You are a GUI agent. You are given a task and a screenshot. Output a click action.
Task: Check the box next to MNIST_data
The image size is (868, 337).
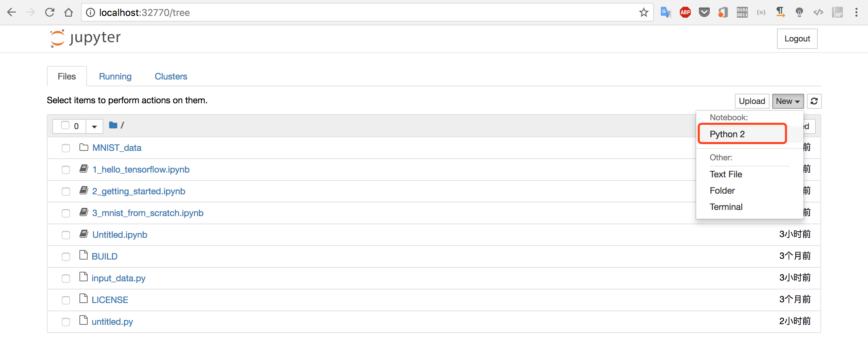pos(66,148)
